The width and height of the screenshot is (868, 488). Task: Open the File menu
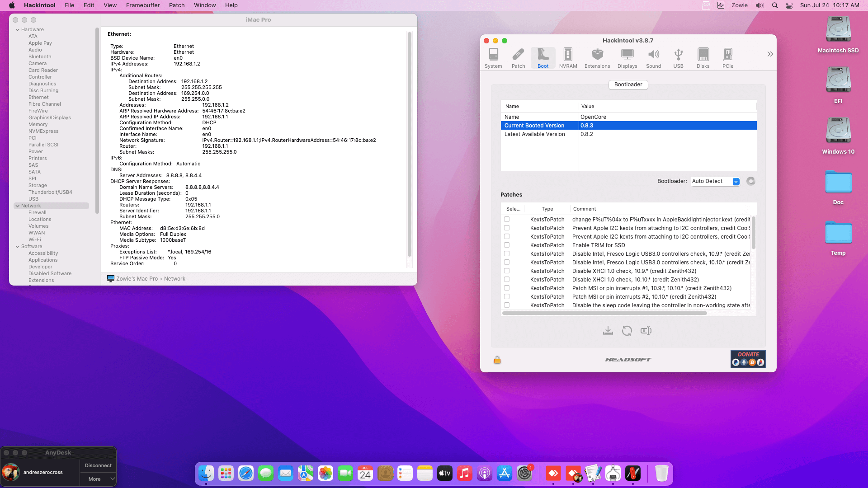click(x=69, y=5)
